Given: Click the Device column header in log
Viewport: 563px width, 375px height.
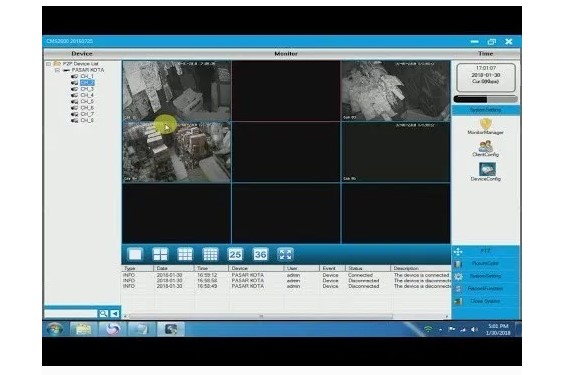Looking at the screenshot, I should [x=256, y=268].
